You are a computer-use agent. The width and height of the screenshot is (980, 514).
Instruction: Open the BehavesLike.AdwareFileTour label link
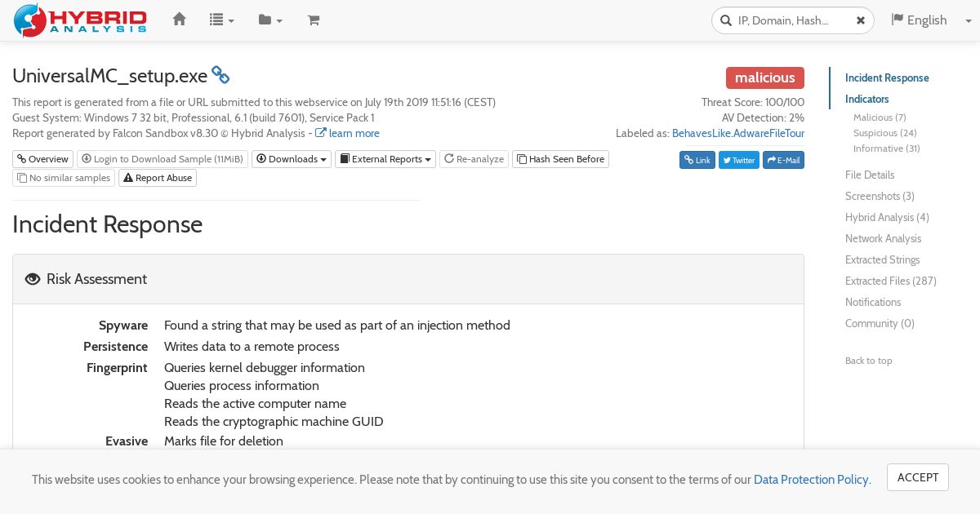click(x=737, y=133)
